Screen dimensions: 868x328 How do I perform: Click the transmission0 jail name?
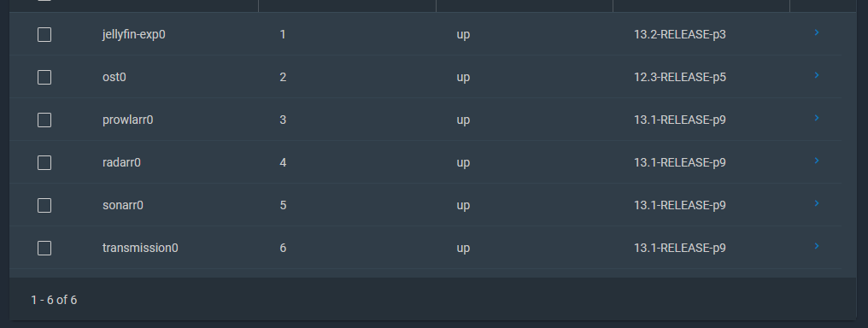[x=140, y=248]
